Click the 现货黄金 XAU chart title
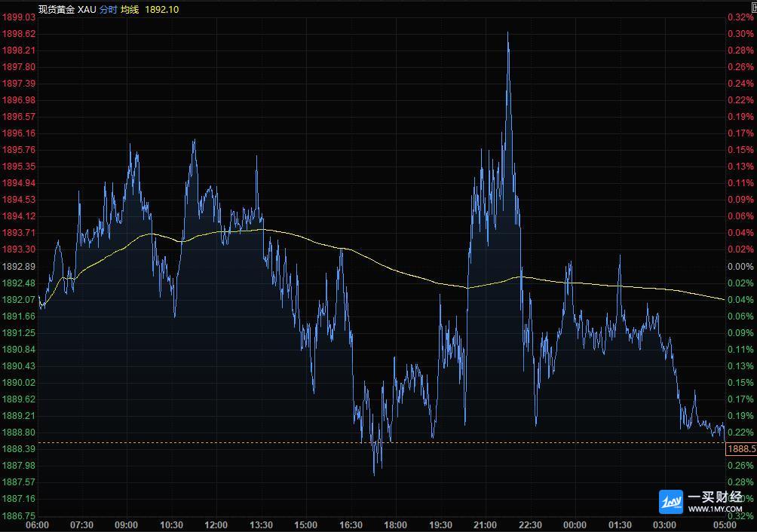757x532 pixels. (67, 10)
